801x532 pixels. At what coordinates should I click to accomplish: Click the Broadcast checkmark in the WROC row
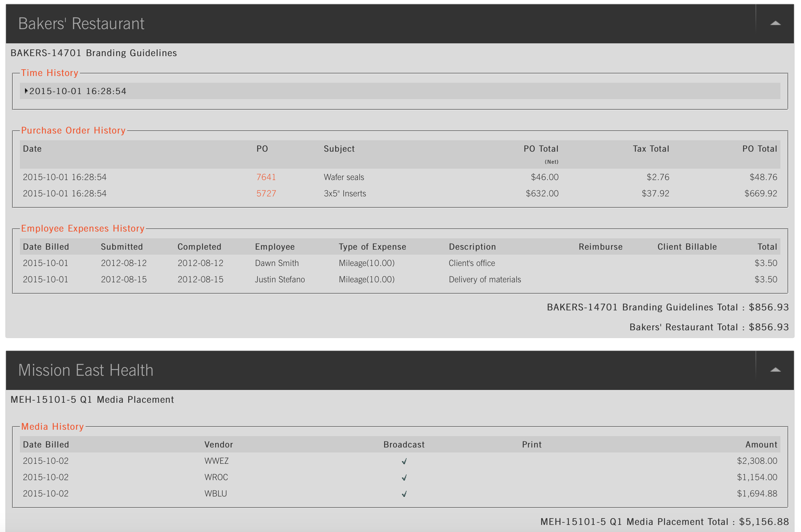pyautogui.click(x=404, y=478)
